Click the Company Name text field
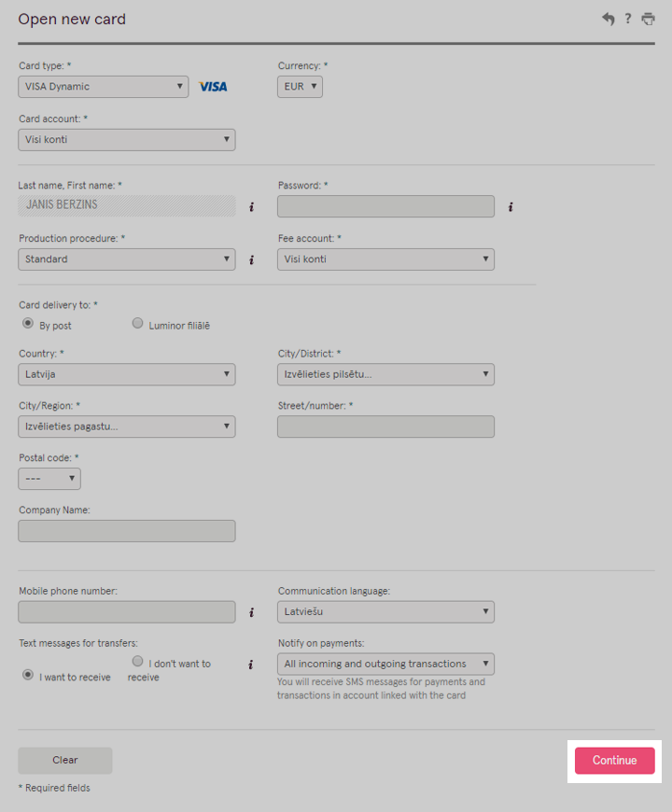This screenshot has height=812, width=672. point(126,530)
